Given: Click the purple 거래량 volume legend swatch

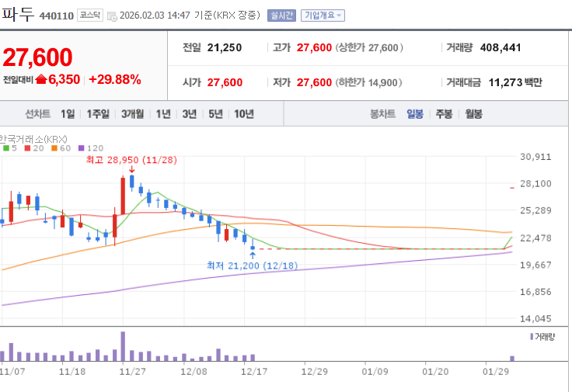Looking at the screenshot, I should (x=532, y=337).
